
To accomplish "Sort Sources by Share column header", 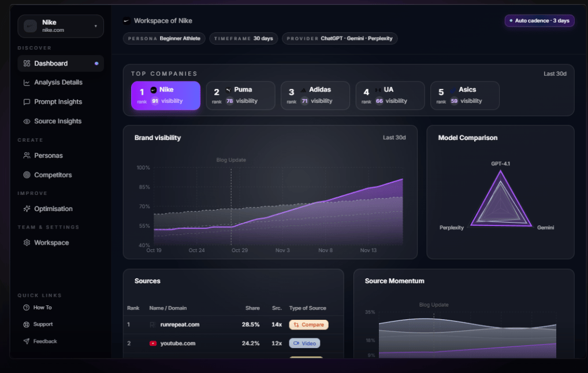I will [252, 308].
